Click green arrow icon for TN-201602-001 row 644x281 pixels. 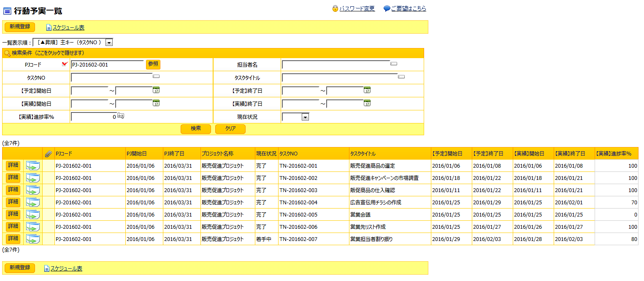click(x=33, y=166)
